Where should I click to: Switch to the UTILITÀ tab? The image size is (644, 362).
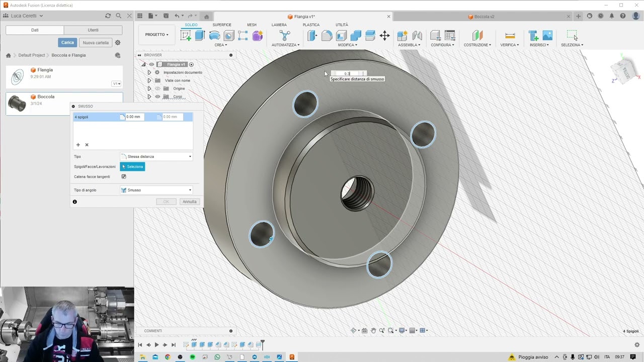pyautogui.click(x=342, y=25)
